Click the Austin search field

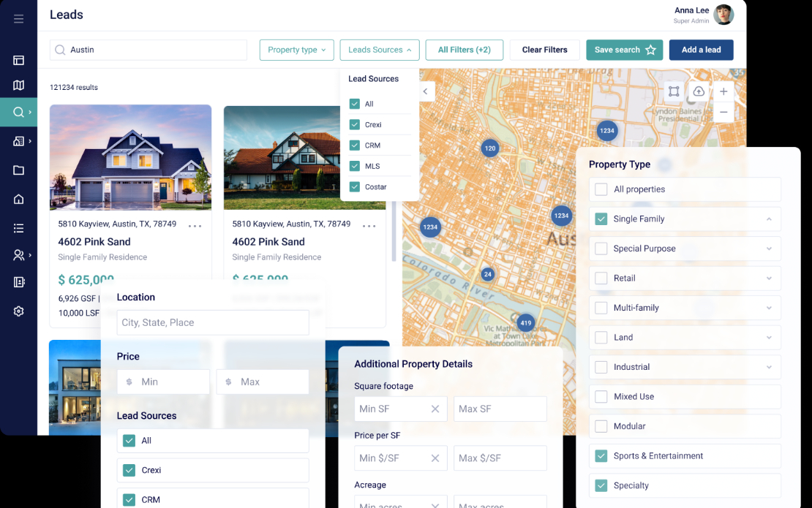pos(149,50)
